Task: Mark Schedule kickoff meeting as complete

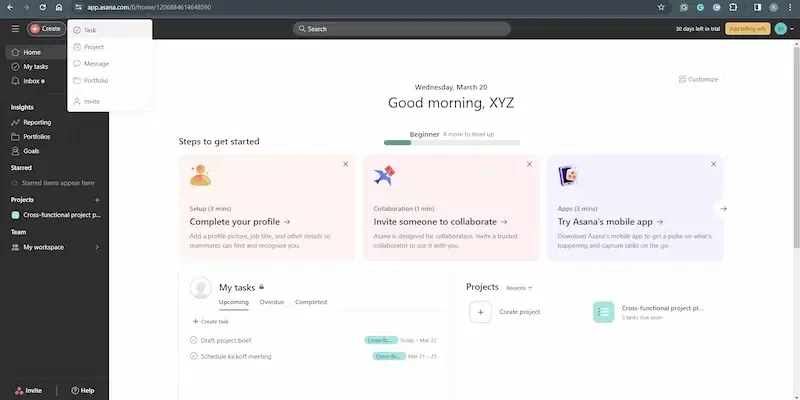Action: [x=194, y=356]
